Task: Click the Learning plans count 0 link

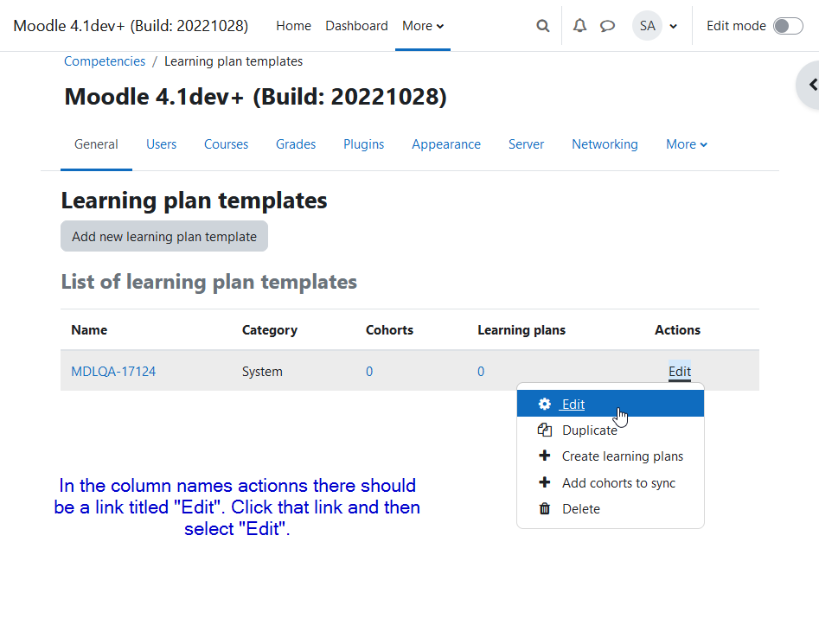Action: (x=481, y=371)
